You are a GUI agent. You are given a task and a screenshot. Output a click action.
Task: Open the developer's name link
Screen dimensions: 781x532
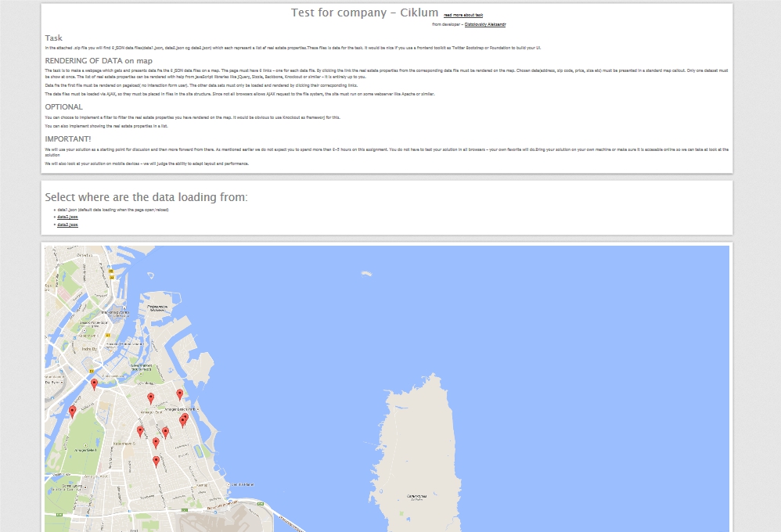pos(485,24)
